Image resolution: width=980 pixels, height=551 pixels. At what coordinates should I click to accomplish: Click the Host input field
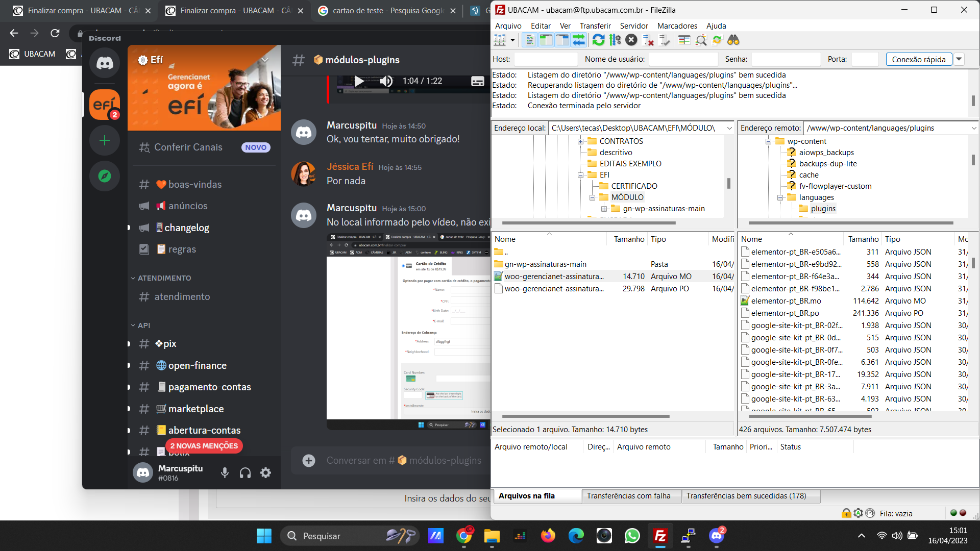pyautogui.click(x=546, y=59)
